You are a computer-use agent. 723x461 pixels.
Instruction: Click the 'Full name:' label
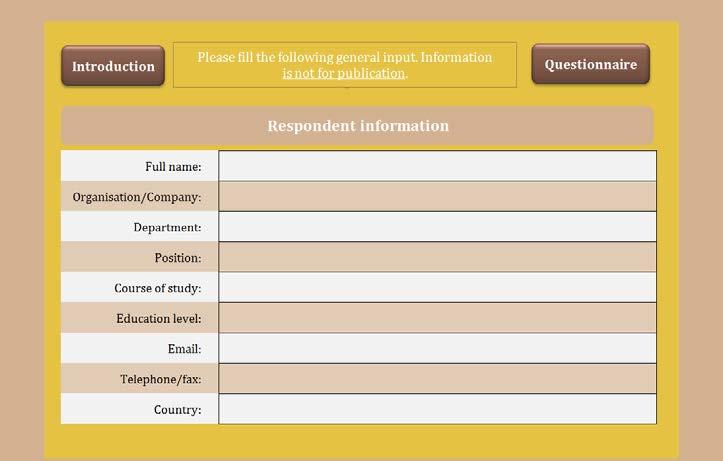[173, 166]
